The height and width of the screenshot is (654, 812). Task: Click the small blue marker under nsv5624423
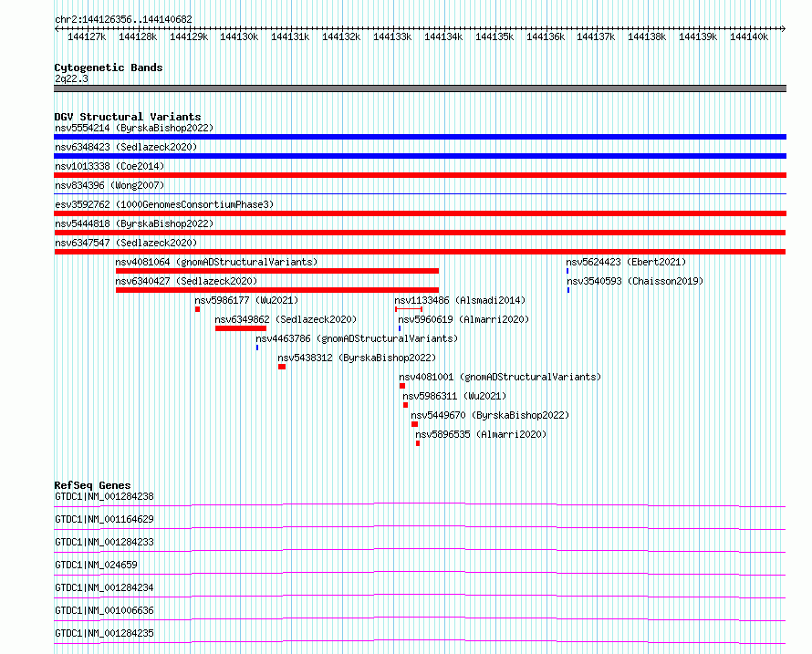click(x=567, y=271)
